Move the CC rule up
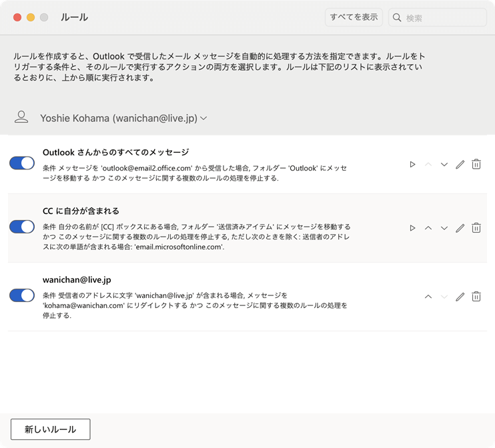Screen dimensions: 495x448 (428, 228)
